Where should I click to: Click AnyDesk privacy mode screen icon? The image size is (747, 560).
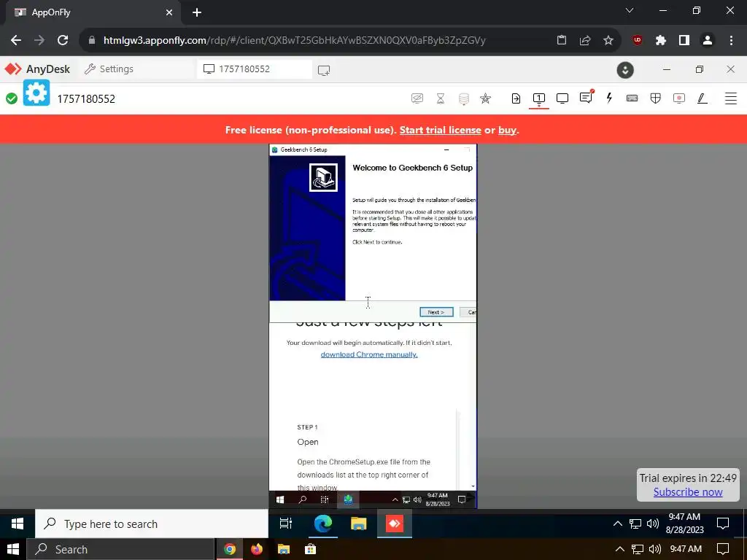[417, 98]
